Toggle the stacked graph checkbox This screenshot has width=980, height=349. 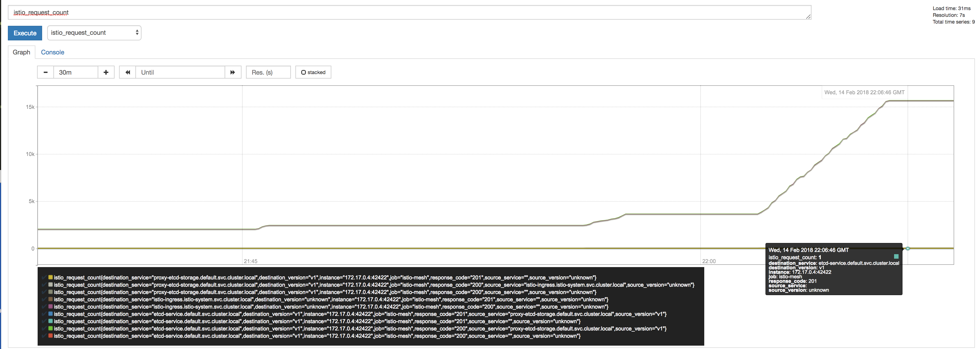313,72
